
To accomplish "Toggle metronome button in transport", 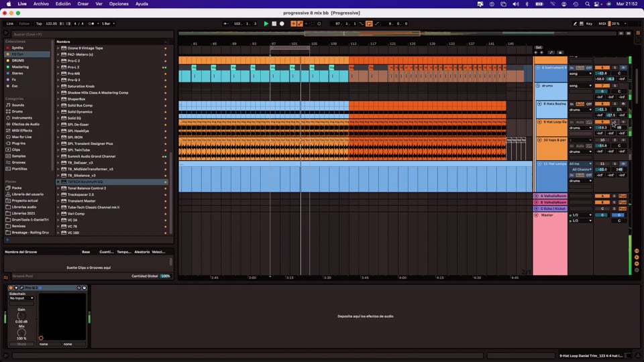I will [x=91, y=24].
